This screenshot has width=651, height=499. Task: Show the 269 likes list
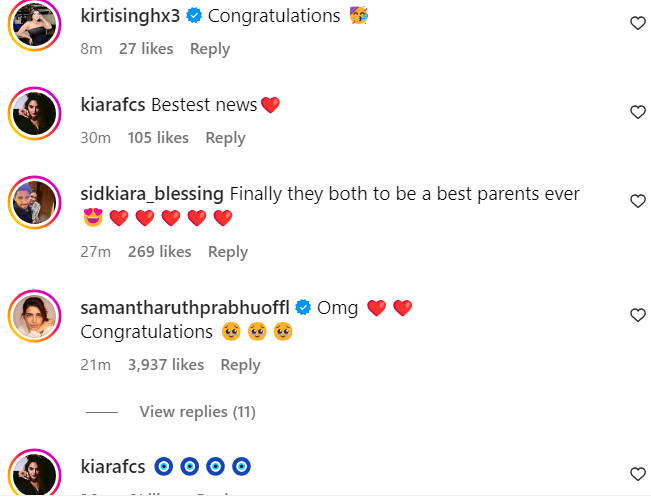pyautogui.click(x=159, y=252)
